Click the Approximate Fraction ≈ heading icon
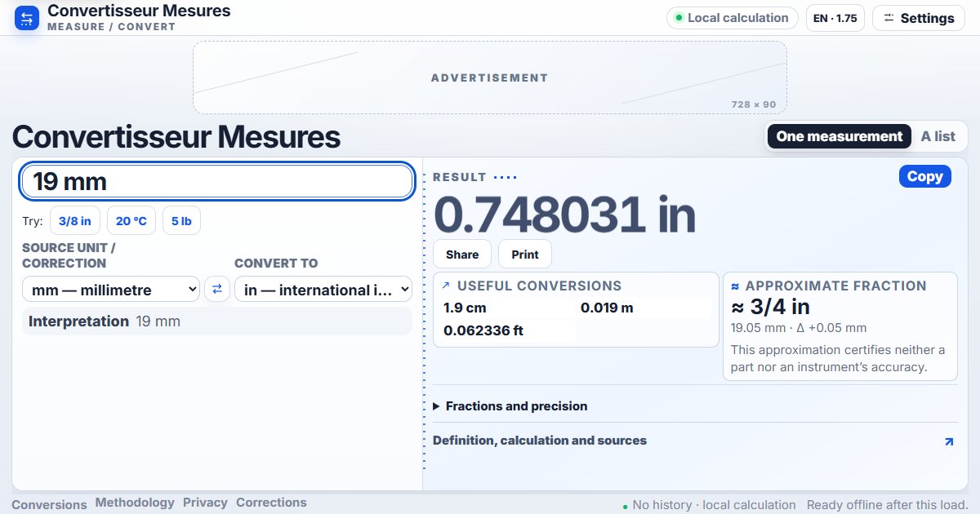The image size is (980, 514). pos(735,286)
